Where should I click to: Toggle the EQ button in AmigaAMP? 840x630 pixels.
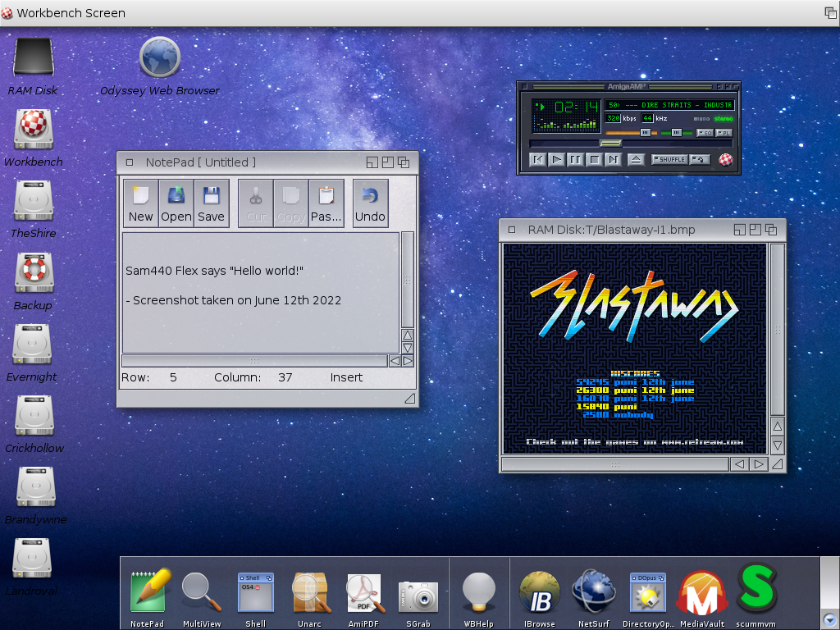coord(705,133)
